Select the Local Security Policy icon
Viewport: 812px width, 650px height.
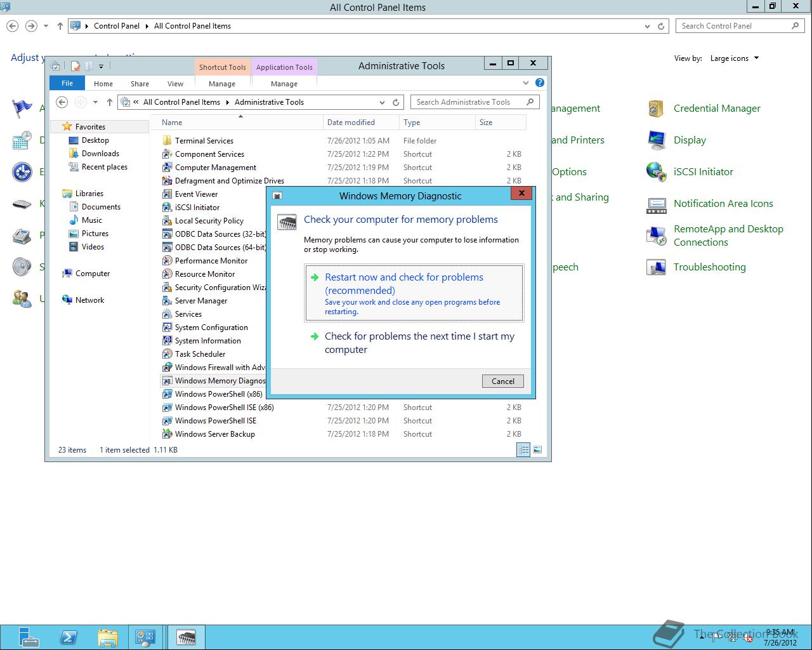click(167, 221)
